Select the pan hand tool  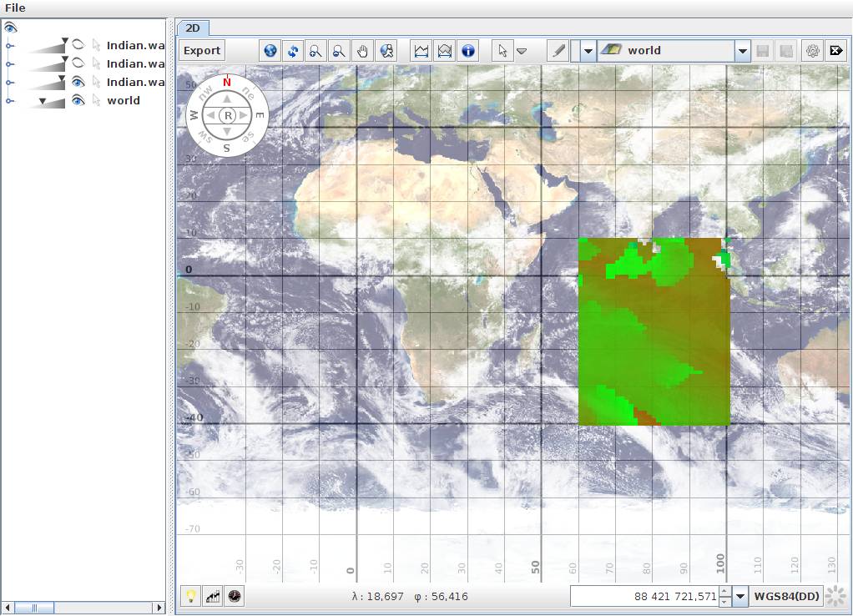coord(362,51)
